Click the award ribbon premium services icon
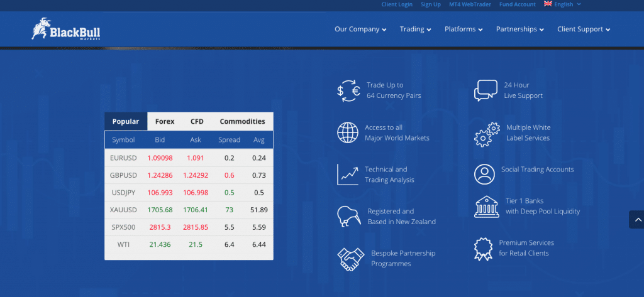The image size is (644, 297). tap(483, 249)
